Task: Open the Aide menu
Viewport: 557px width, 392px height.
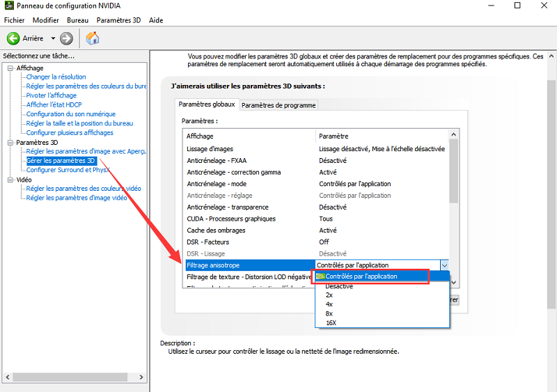Action: click(156, 20)
